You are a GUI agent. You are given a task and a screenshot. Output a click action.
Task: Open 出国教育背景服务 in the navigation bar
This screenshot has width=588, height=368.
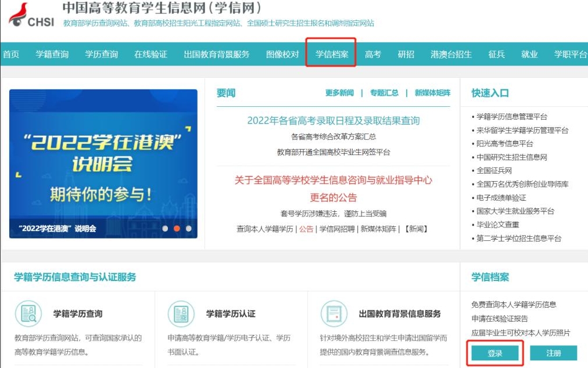tap(216, 55)
